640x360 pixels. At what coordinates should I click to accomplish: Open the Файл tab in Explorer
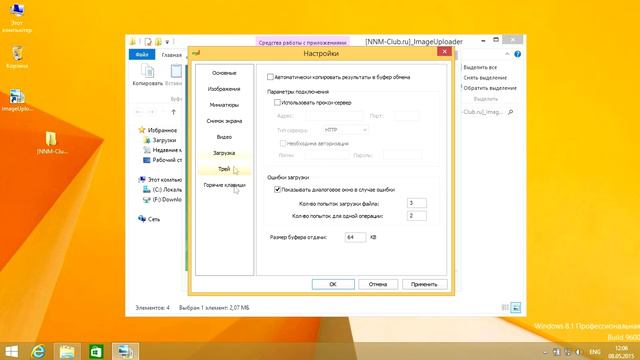(142, 54)
